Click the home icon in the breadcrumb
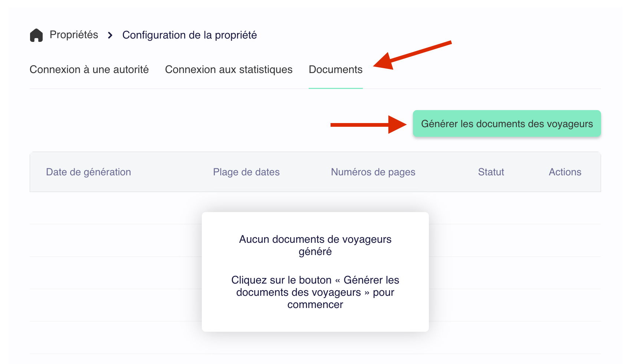This screenshot has height=364, width=627. (36, 35)
